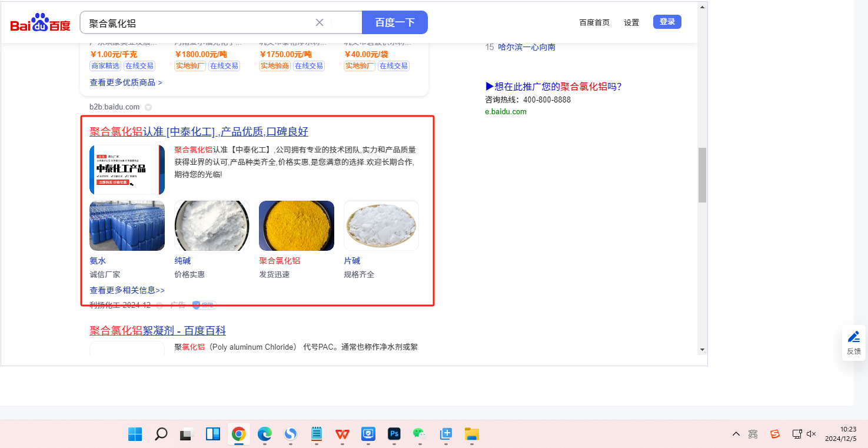Open network settings from the tray
The image size is (868, 448).
pyautogui.click(x=797, y=434)
